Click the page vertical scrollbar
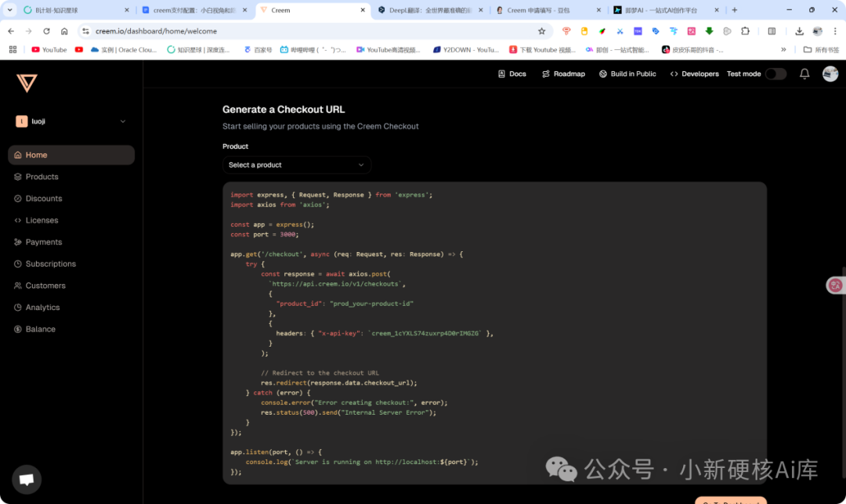Image resolution: width=846 pixels, height=504 pixels. click(x=844, y=372)
